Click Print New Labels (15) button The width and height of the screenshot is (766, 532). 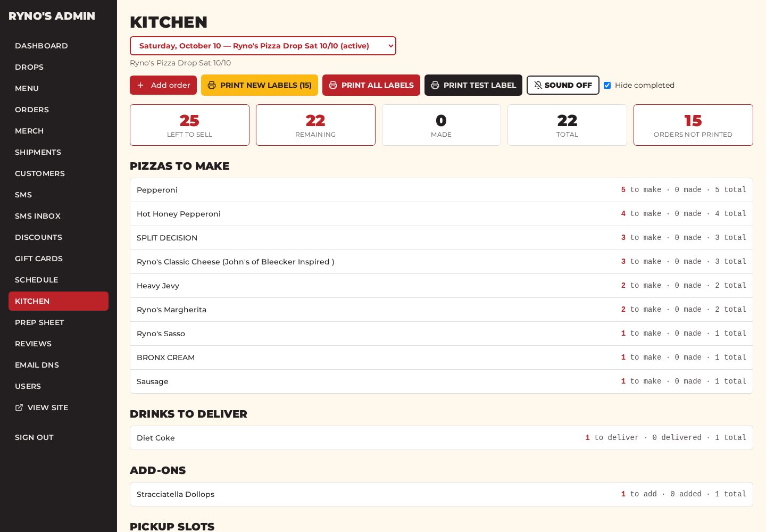tap(260, 85)
